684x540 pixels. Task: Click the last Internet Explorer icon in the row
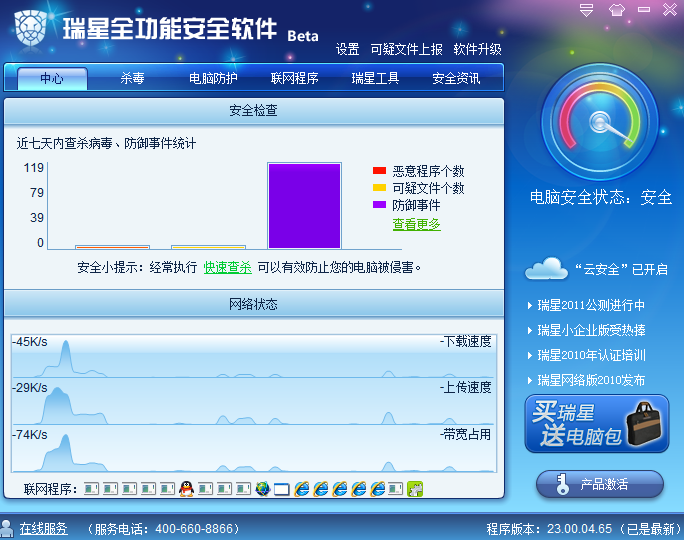(378, 489)
